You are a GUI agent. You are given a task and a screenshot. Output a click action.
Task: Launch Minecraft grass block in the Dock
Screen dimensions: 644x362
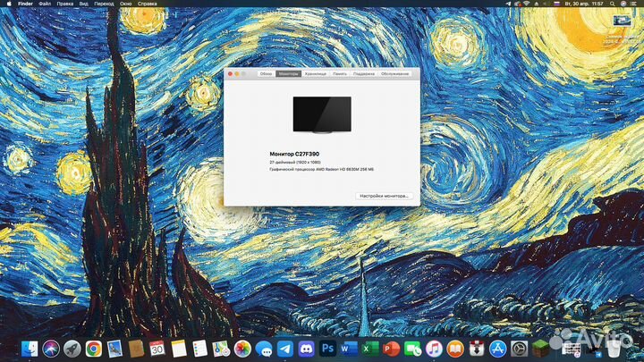540,349
